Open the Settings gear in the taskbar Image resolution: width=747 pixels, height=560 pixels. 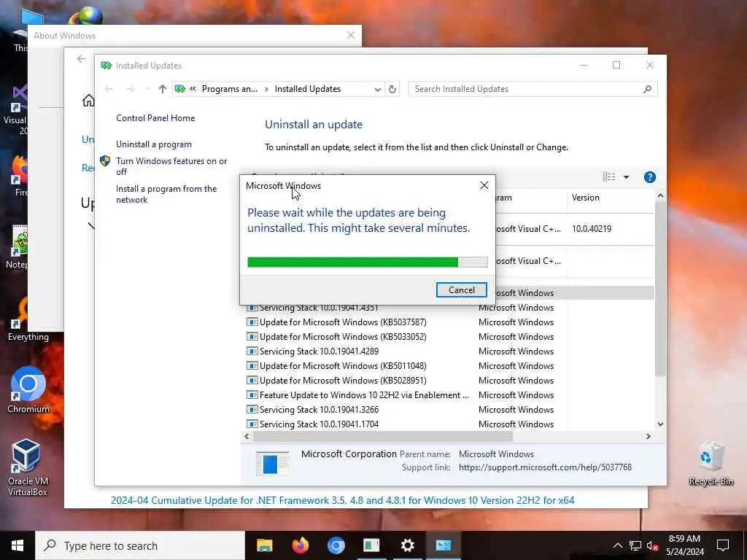click(407, 545)
